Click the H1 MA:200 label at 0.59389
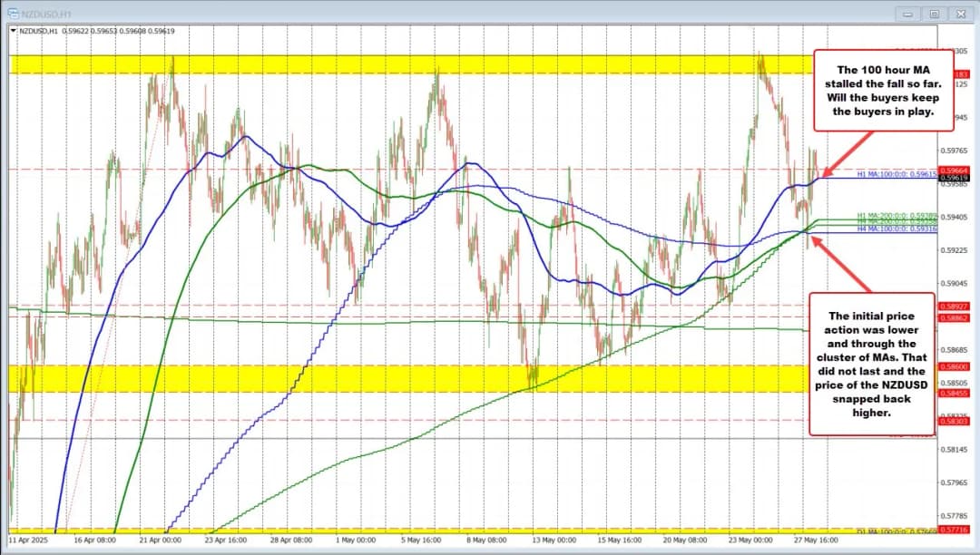Screen dimensions: 980x555 point(897,217)
